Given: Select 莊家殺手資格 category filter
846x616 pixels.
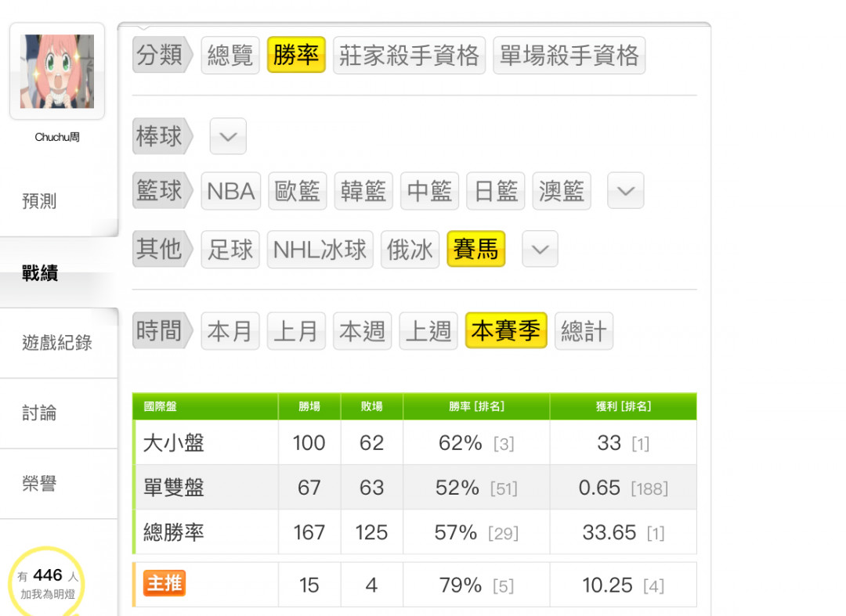Looking at the screenshot, I should (410, 56).
